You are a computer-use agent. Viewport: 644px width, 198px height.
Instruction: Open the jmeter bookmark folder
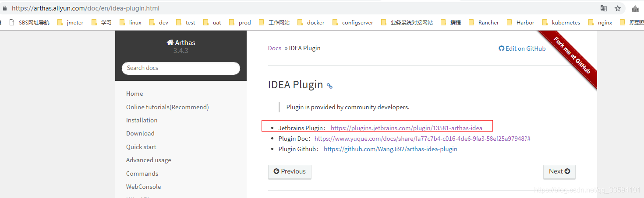point(70,22)
